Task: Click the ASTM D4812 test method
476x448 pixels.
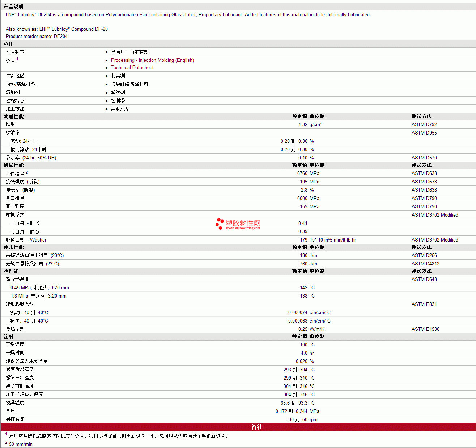Action: tap(425, 264)
